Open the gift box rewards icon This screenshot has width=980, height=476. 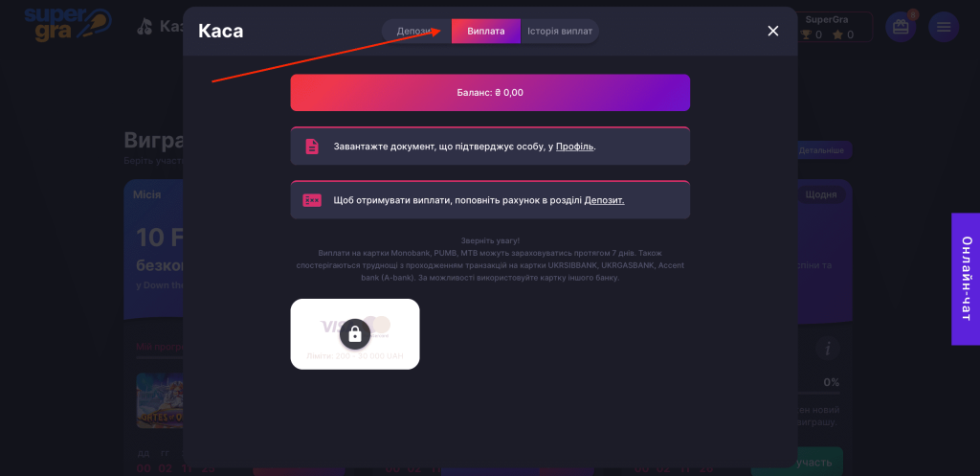tap(900, 27)
